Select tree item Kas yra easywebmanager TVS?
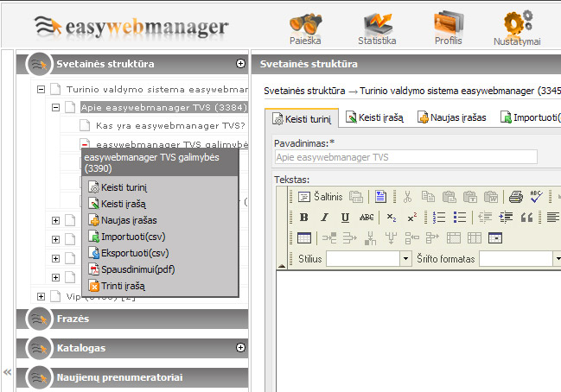561x392 pixels. (170, 126)
